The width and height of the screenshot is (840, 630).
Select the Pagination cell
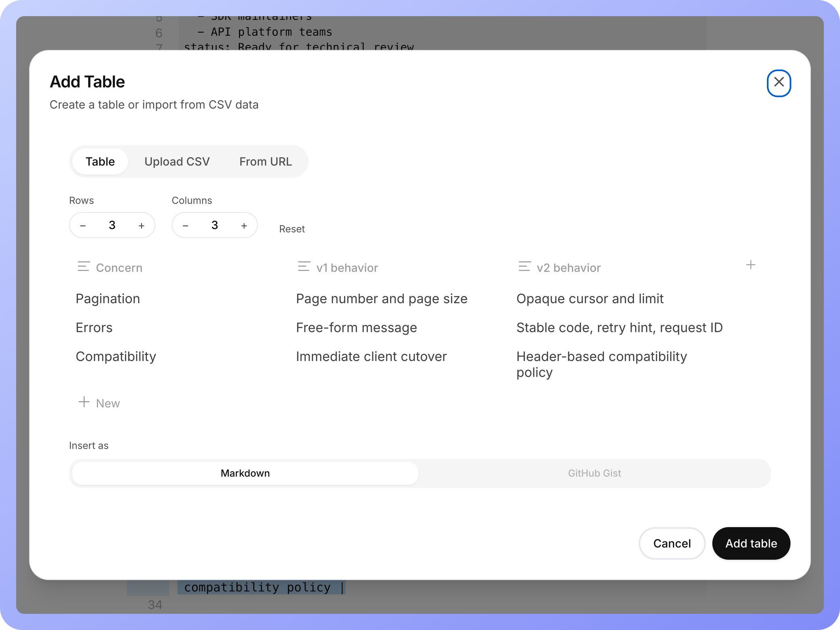pos(108,299)
